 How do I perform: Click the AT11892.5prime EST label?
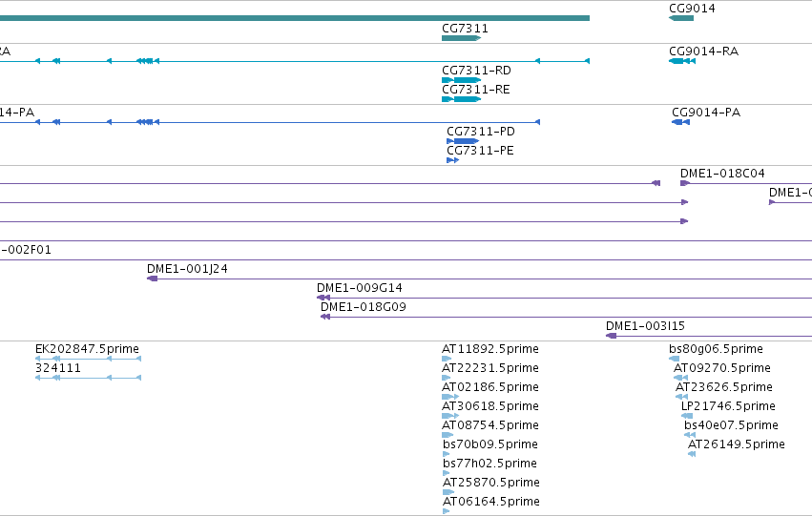tap(489, 349)
